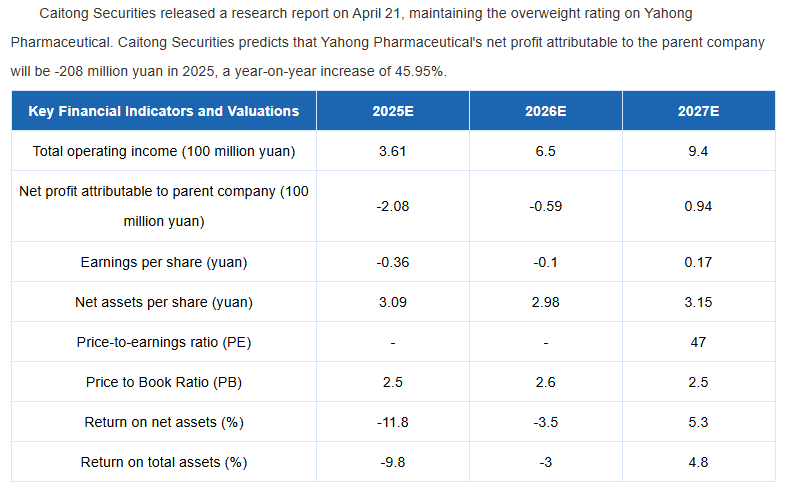Click the 'Price-to-earnings ratio (PE)' label
The image size is (788, 488).
coord(164,343)
